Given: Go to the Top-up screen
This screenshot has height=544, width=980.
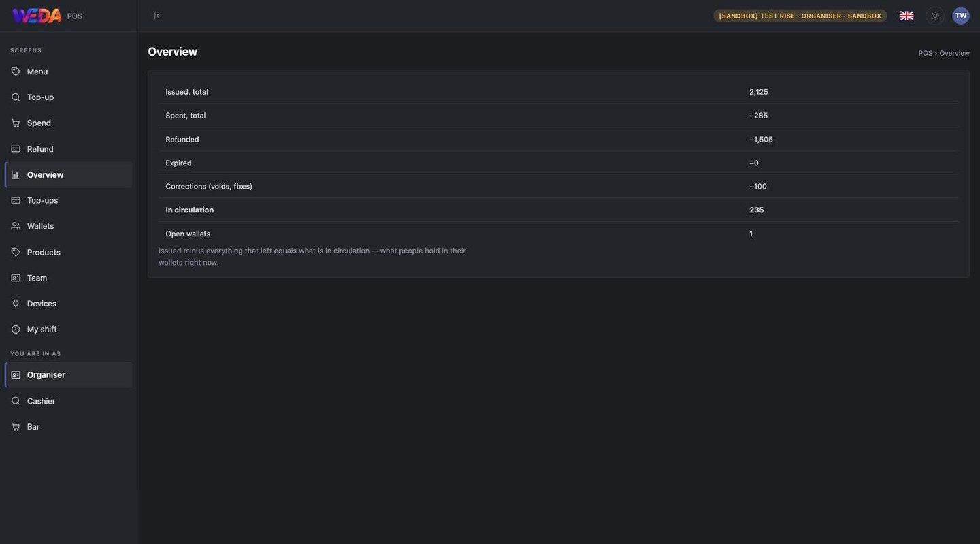Looking at the screenshot, I should coord(68,97).
